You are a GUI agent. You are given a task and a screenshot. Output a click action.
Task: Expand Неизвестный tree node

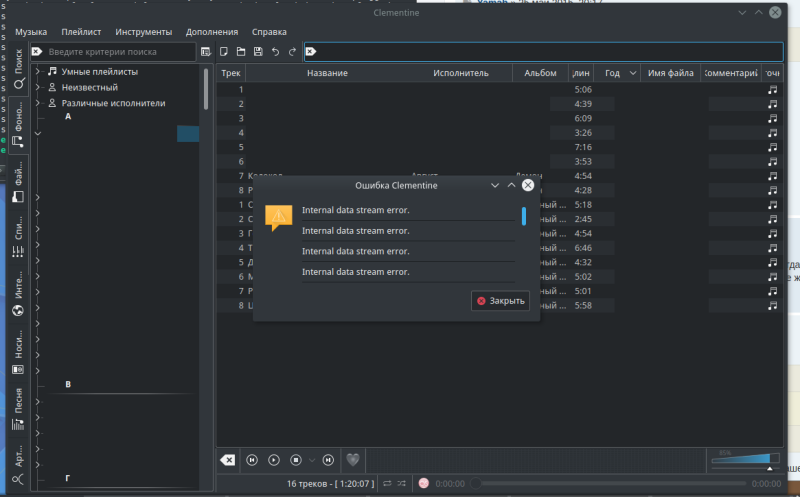(x=38, y=87)
